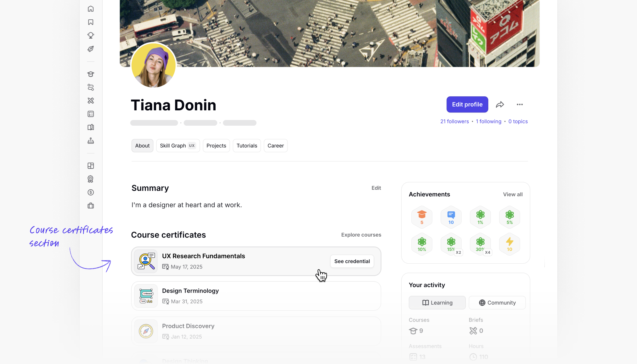The height and width of the screenshot is (364, 637).
Task: Select the green 30% x4 achievement badge
Action: [480, 244]
